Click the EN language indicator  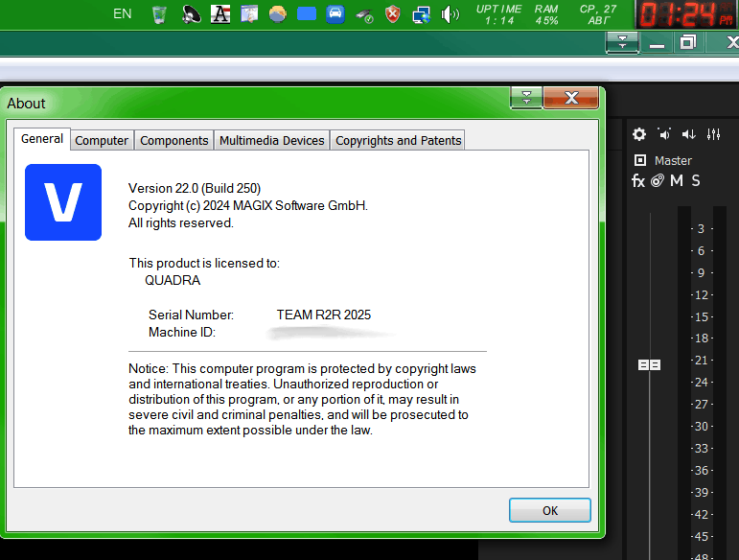(122, 13)
